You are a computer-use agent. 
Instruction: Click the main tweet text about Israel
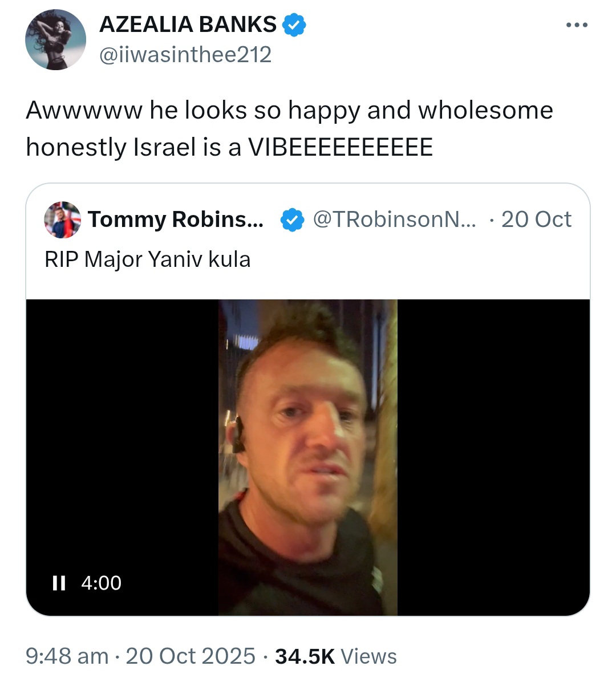click(289, 129)
